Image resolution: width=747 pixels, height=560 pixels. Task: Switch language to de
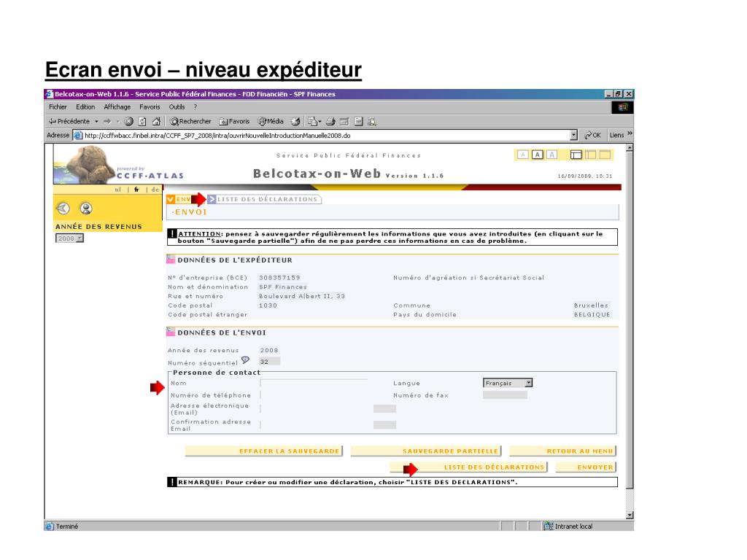(155, 190)
